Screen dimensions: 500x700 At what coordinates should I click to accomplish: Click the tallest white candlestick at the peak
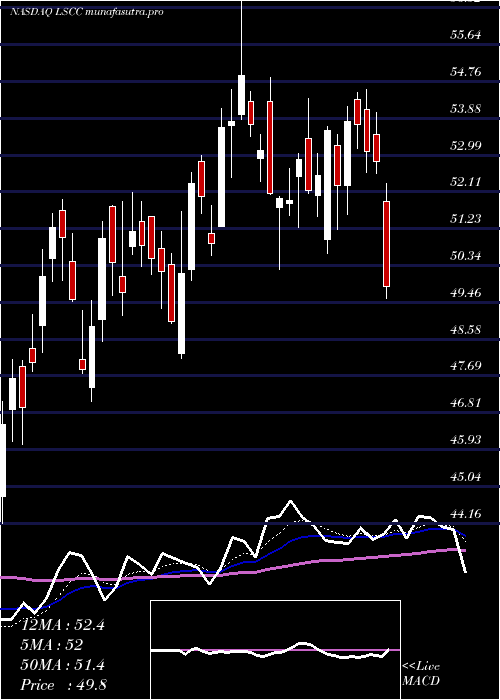(x=242, y=95)
